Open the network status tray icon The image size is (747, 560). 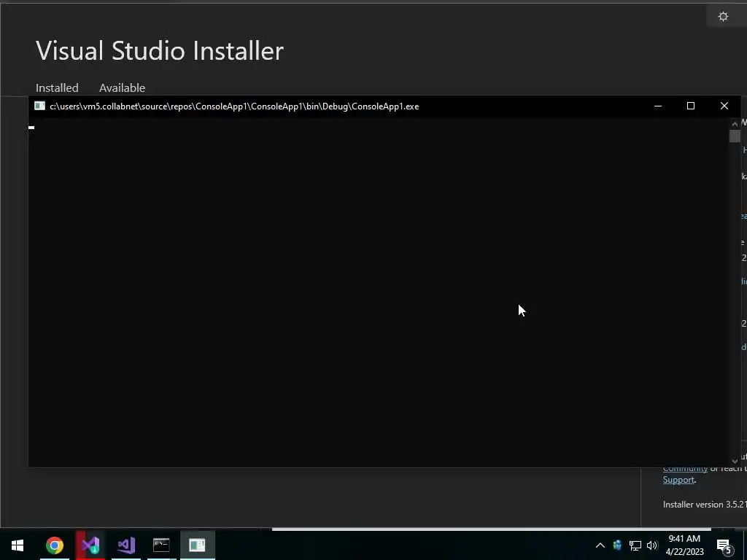[x=635, y=545]
